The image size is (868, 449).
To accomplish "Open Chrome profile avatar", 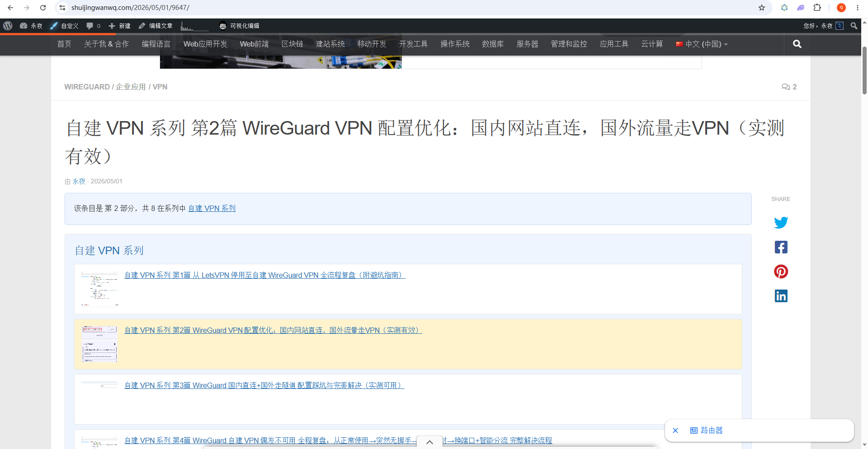I will click(841, 8).
